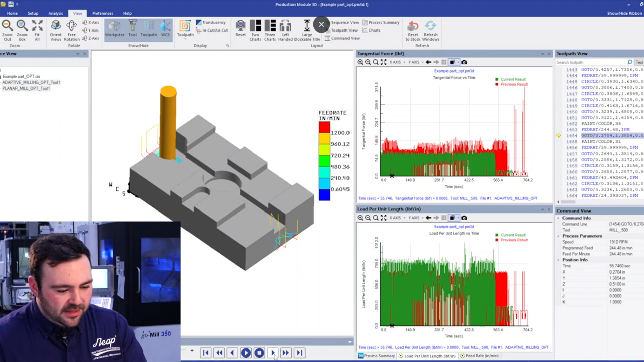Click the Translucency display option
The width and height of the screenshot is (644, 362).
point(211,22)
